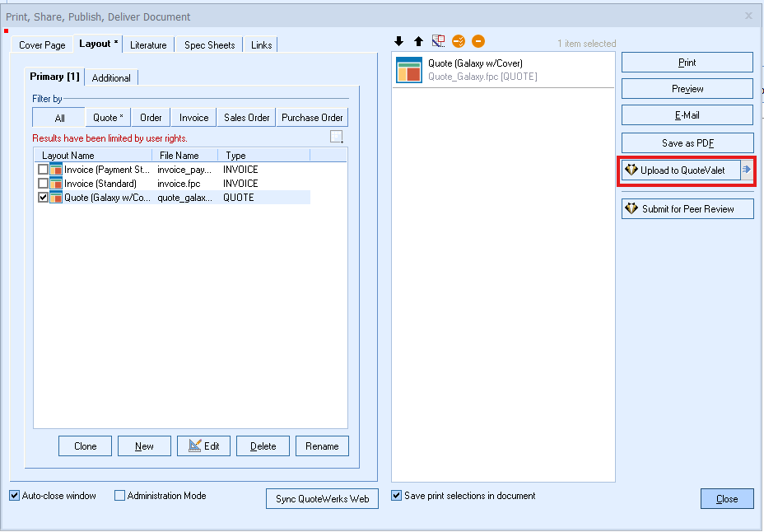Click Invoice (Payment St... layout icon

56,170
